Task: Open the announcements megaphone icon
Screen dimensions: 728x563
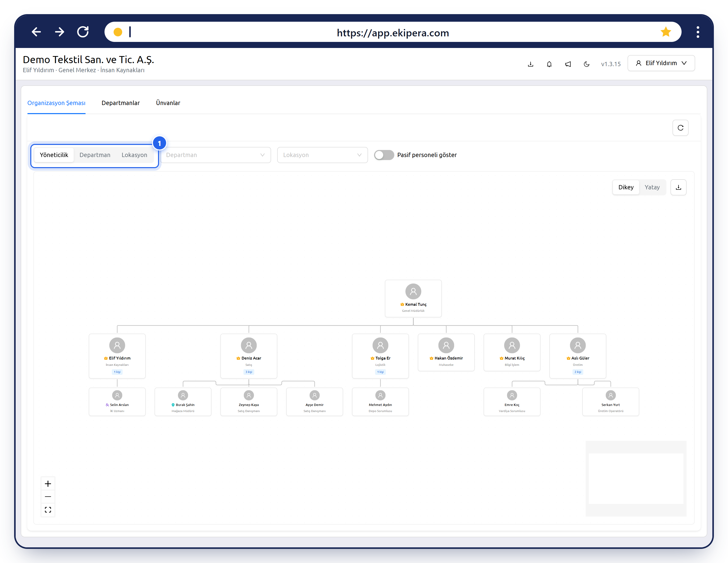Action: point(568,64)
